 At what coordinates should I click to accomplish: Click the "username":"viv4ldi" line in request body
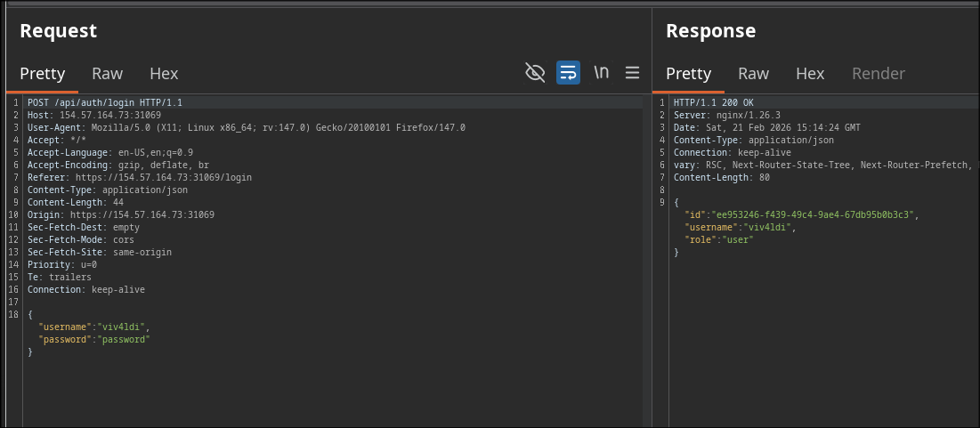pyautogui.click(x=94, y=327)
